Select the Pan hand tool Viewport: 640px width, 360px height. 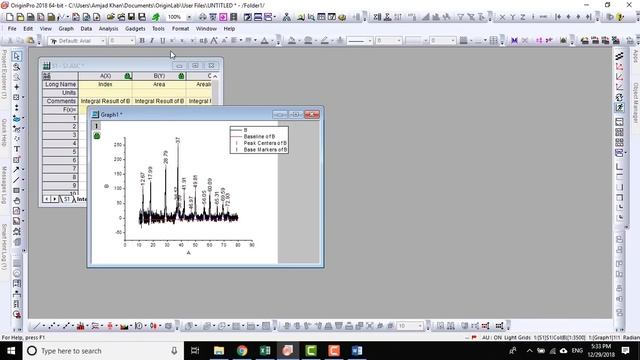(17, 200)
